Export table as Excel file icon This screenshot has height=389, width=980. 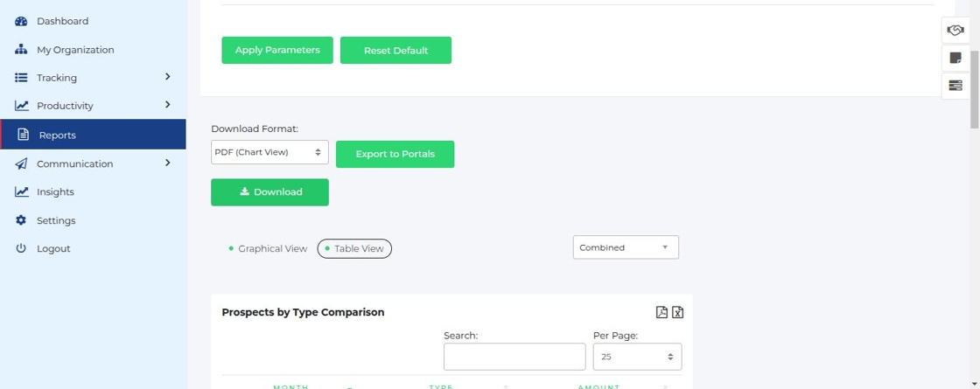(677, 312)
